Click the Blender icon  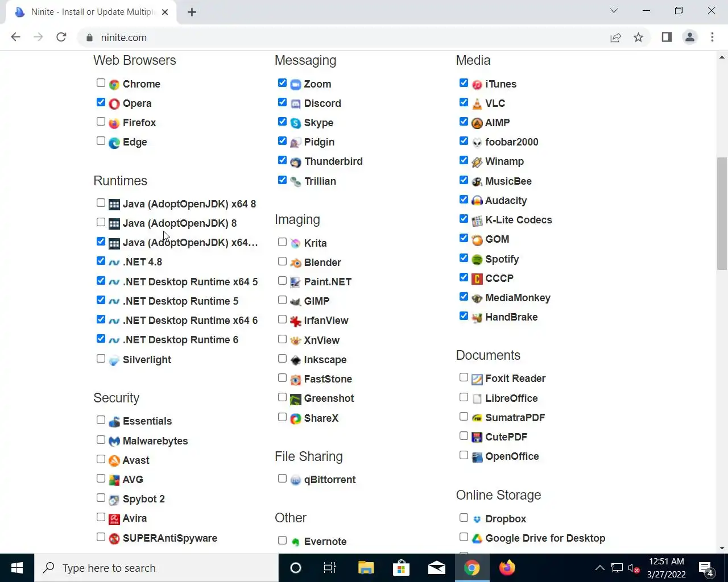[296, 263]
